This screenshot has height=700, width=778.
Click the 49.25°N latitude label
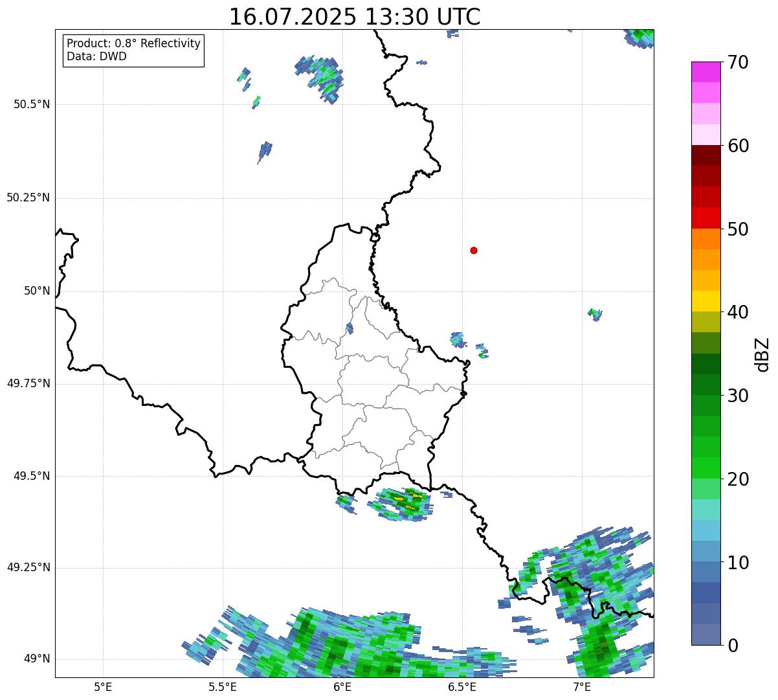(x=28, y=567)
